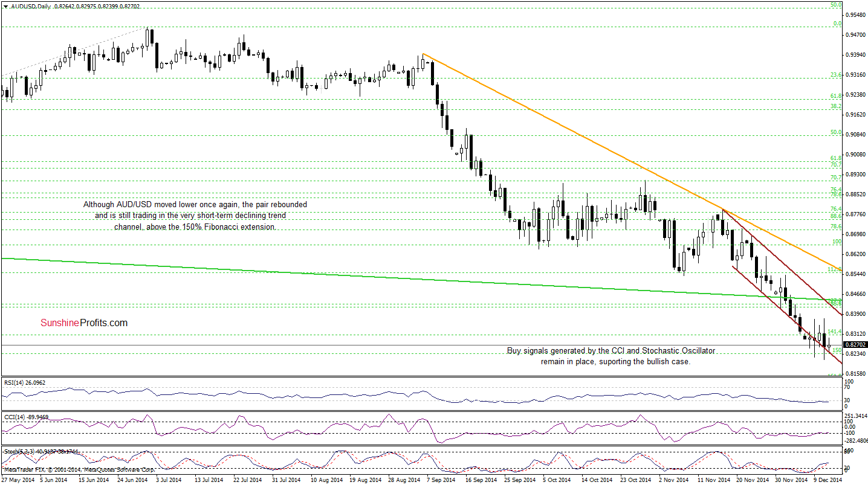Click the 112.8 Fibonacci extension label

835,269
